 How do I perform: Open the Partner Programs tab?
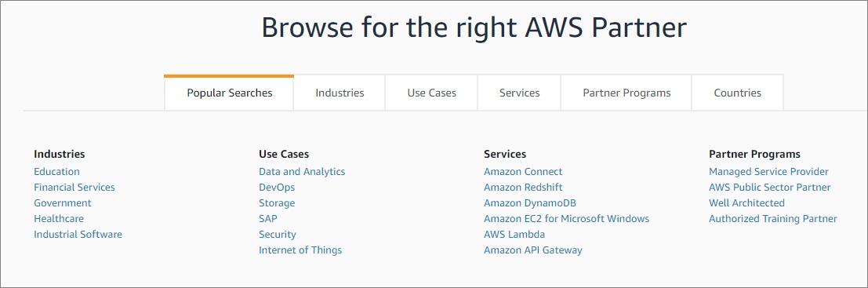(626, 93)
